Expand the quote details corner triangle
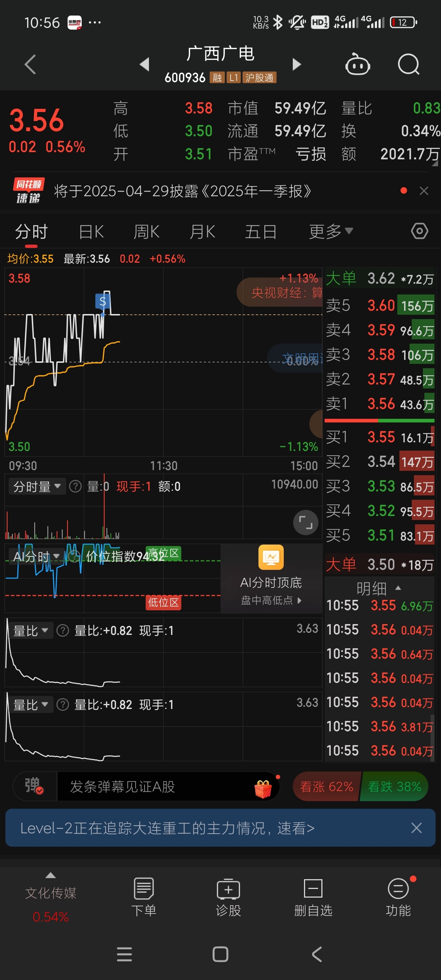The image size is (441, 980). coord(435,164)
